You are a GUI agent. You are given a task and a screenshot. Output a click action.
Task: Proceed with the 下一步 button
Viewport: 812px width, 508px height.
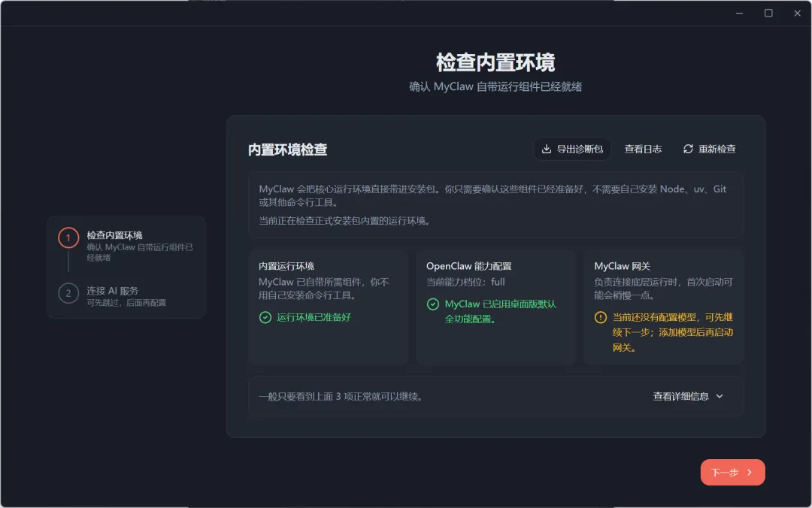tap(732, 472)
